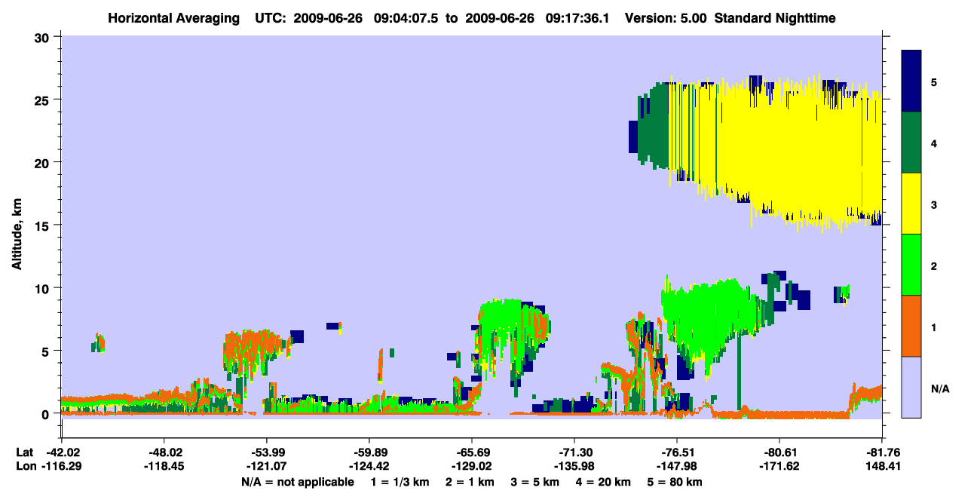The width and height of the screenshot is (980, 503).
Task: Click the 'Version: 5.00 Standard Nighttime' label
Action: click(730, 17)
